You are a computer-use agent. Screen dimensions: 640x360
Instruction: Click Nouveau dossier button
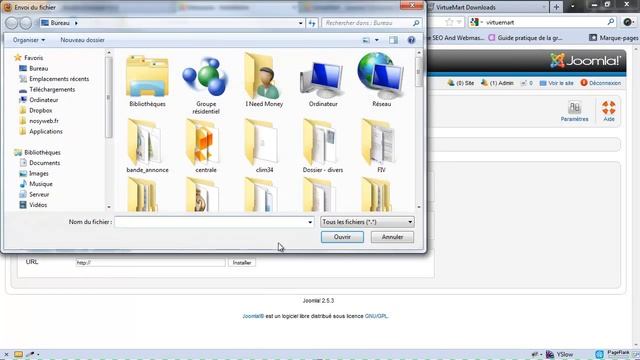tap(82, 40)
